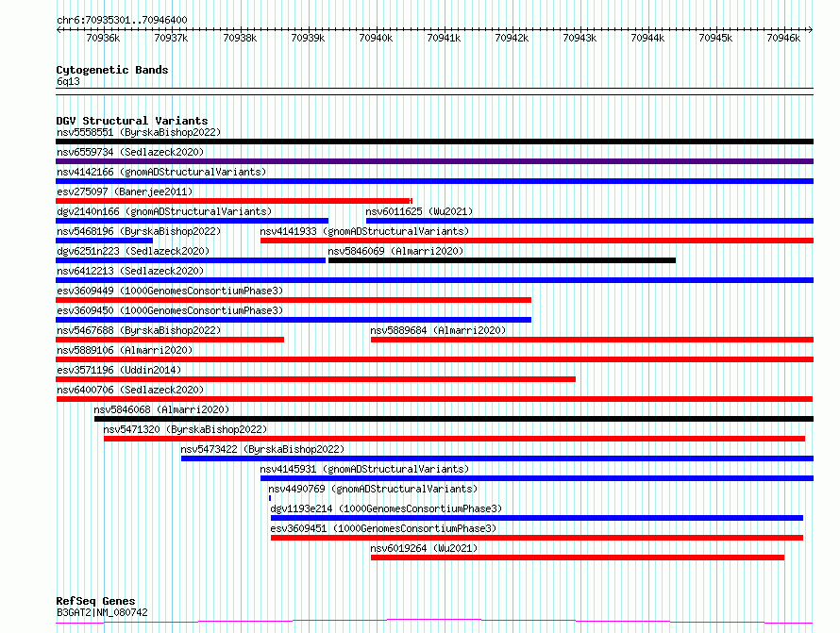Screen dimensions: 840x633
Task: Open dgv1193e214 (1000GenomesConsortiumPhase3) label
Action: tap(386, 508)
